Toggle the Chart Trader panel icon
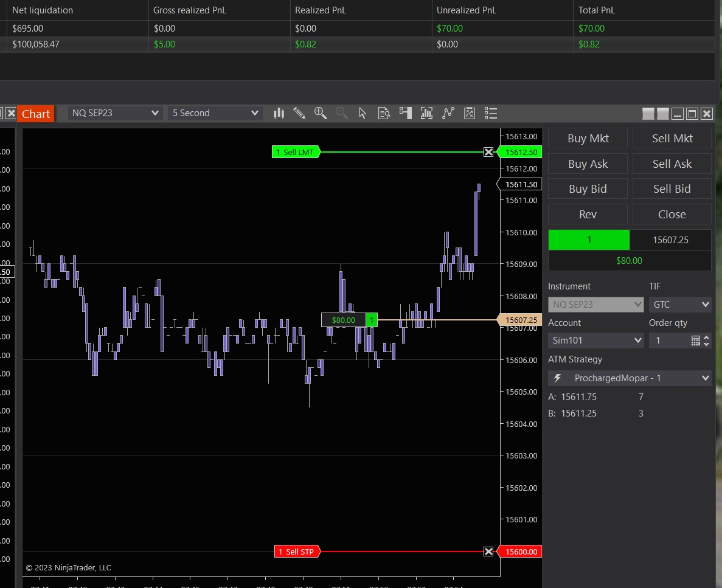The height and width of the screenshot is (588, 722). pyautogui.click(x=405, y=113)
